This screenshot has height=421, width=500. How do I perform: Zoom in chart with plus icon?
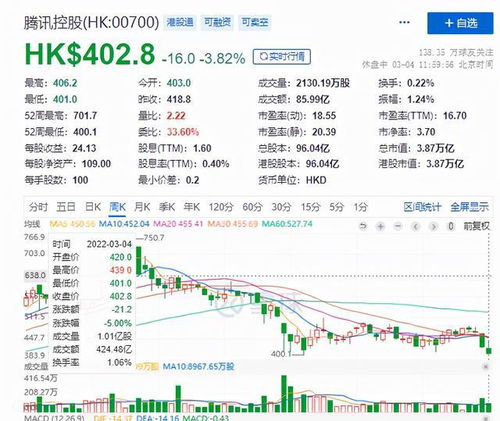[x=380, y=227]
